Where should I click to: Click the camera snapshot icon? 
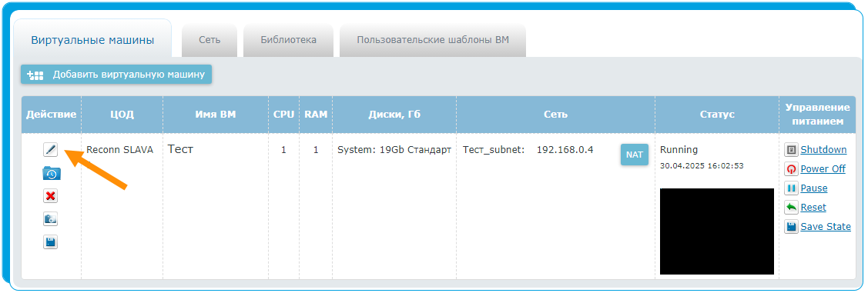click(50, 219)
